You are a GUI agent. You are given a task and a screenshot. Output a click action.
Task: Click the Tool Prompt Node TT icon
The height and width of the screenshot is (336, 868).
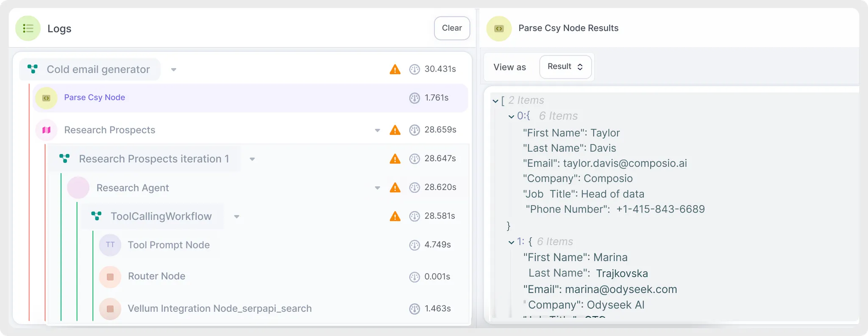110,245
